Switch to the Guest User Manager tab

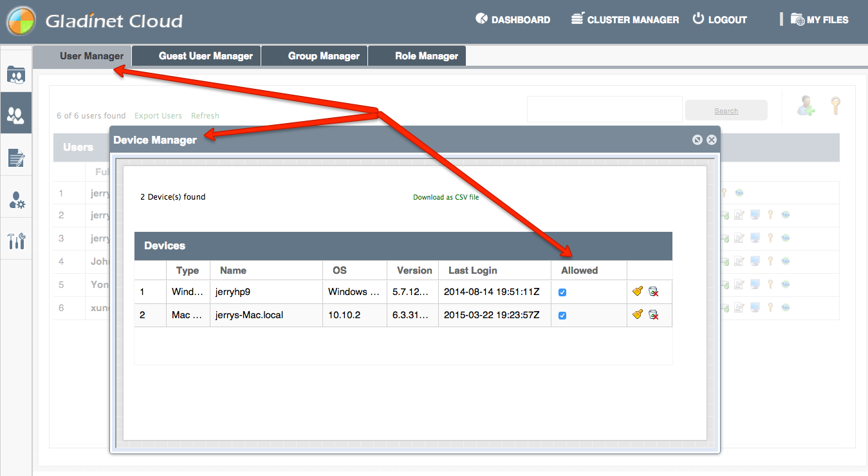pos(196,56)
